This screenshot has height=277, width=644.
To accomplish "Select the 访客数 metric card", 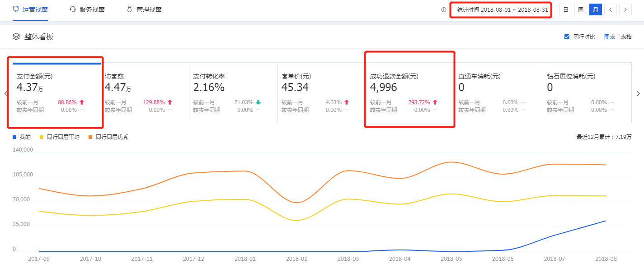I will pos(145,92).
